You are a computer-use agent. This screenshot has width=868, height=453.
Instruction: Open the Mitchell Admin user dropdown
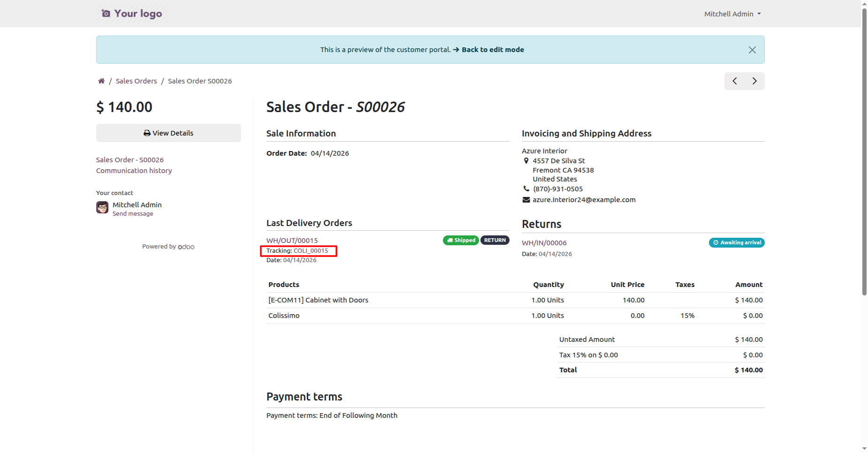732,14
